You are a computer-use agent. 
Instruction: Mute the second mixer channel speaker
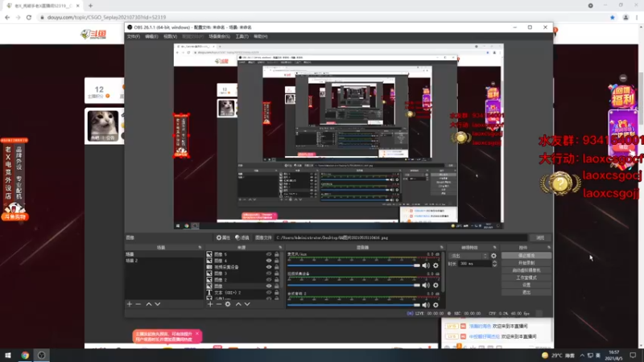pyautogui.click(x=426, y=286)
